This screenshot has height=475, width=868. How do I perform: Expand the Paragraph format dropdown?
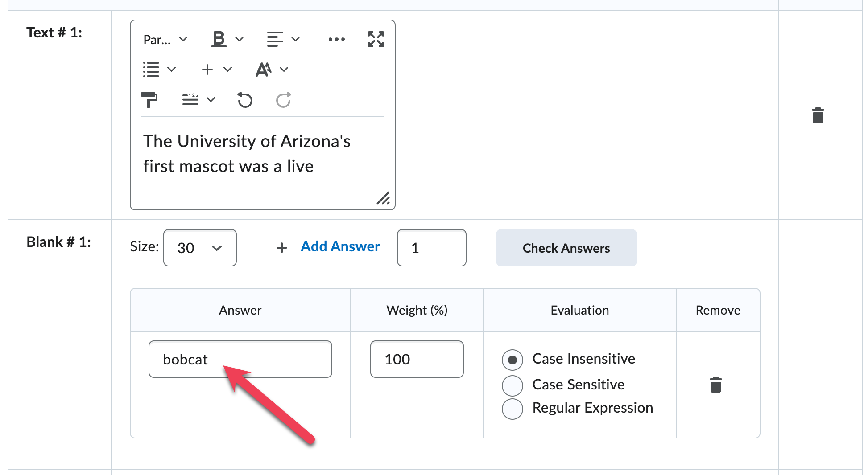click(165, 40)
